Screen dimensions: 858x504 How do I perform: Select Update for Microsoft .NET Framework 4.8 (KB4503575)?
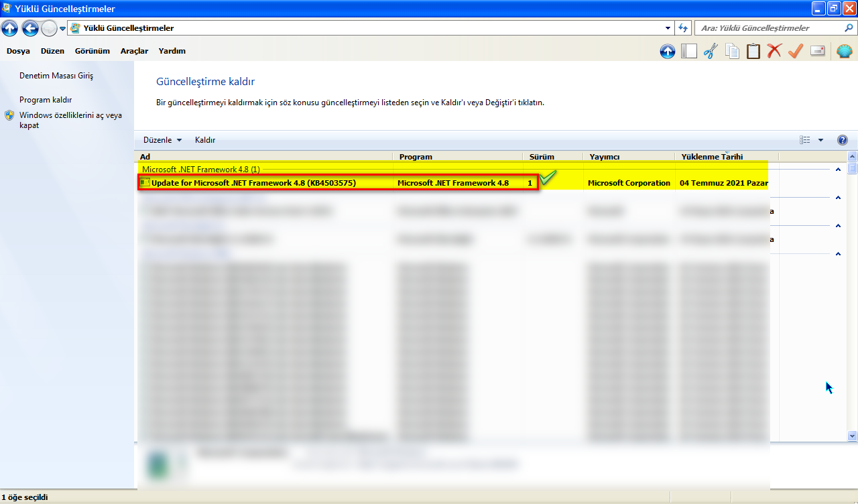point(253,183)
